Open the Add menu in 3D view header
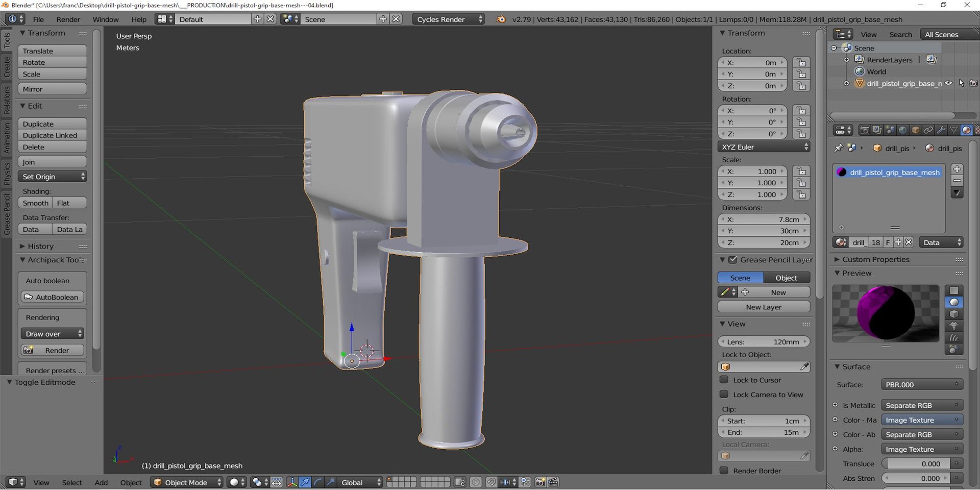 [x=101, y=482]
